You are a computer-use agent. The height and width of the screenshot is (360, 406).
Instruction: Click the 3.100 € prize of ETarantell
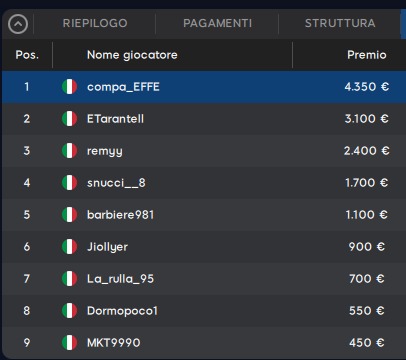click(367, 119)
